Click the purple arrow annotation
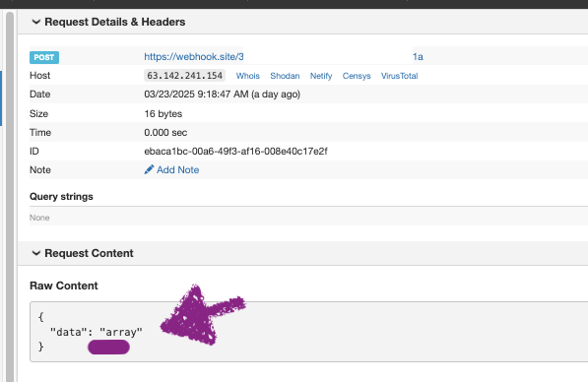This screenshot has height=382, width=588. (x=203, y=315)
